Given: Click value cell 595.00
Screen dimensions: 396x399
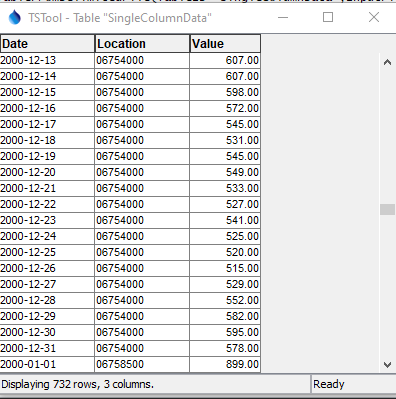Looking at the screenshot, I should pos(225,332).
